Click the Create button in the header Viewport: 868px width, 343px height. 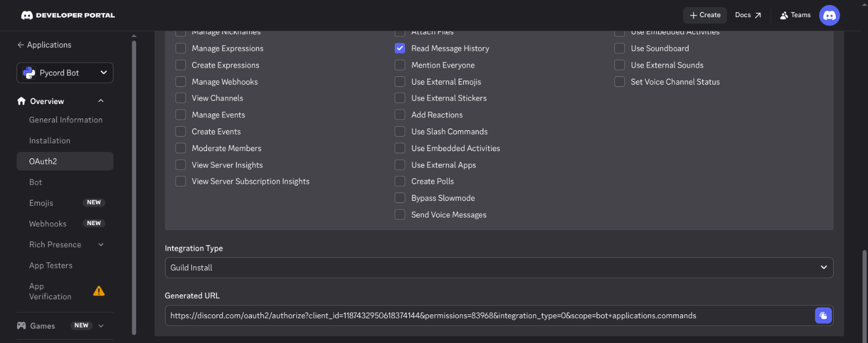coord(705,15)
